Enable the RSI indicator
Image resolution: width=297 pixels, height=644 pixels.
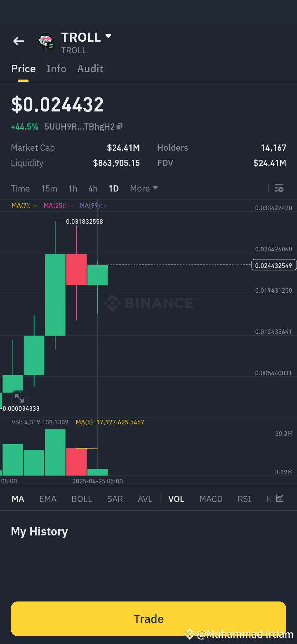click(245, 499)
